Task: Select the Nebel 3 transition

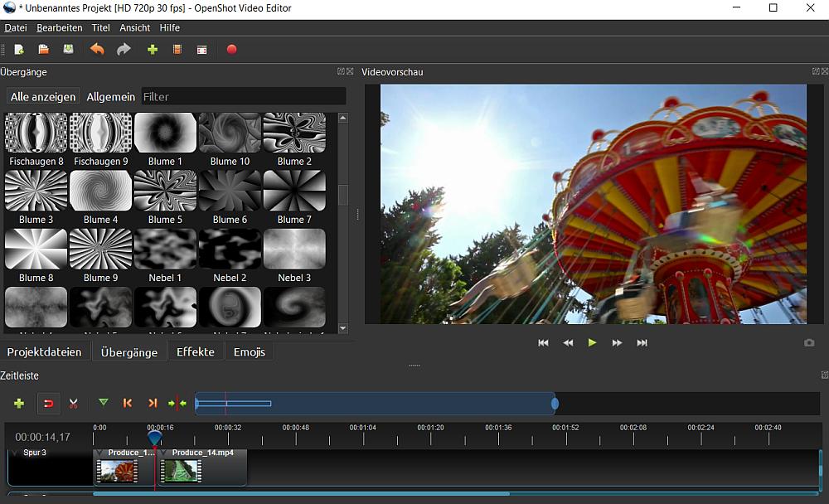Action: coord(294,256)
